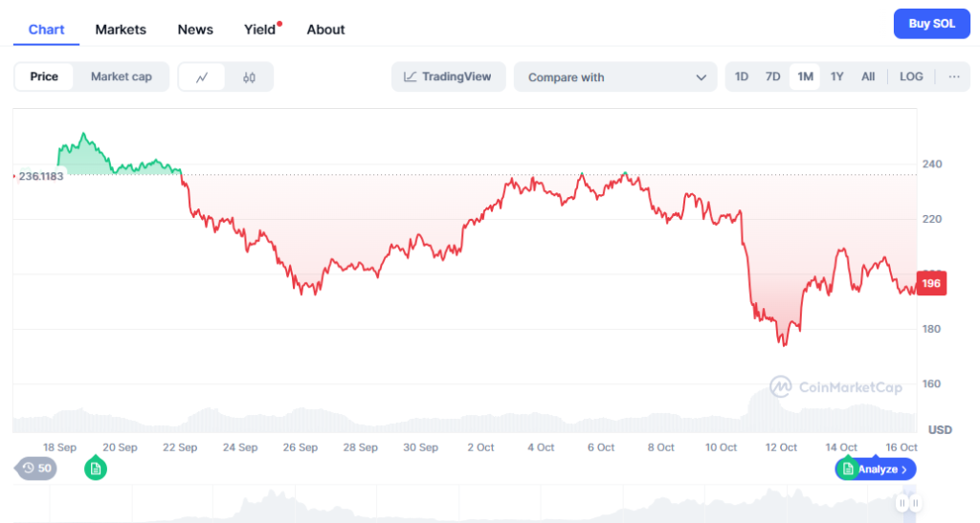Click the Buy SOL button
The width and height of the screenshot is (980, 523).
(931, 23)
